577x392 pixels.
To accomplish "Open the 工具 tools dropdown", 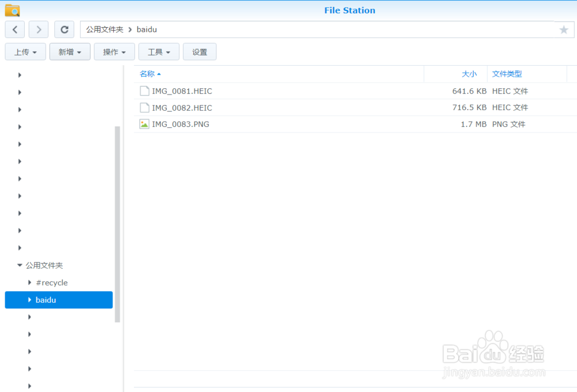I will [x=159, y=52].
